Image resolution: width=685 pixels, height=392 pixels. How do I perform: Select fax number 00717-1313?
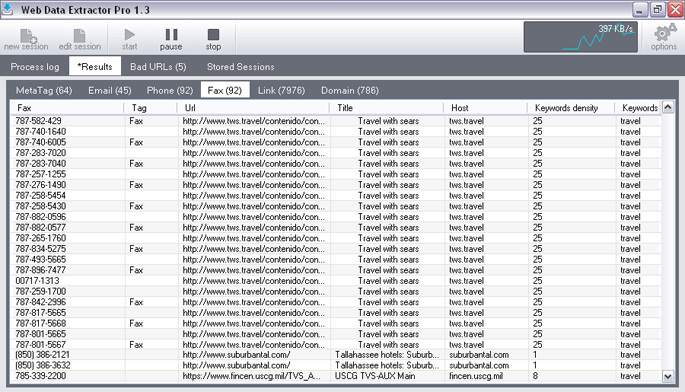click(37, 281)
